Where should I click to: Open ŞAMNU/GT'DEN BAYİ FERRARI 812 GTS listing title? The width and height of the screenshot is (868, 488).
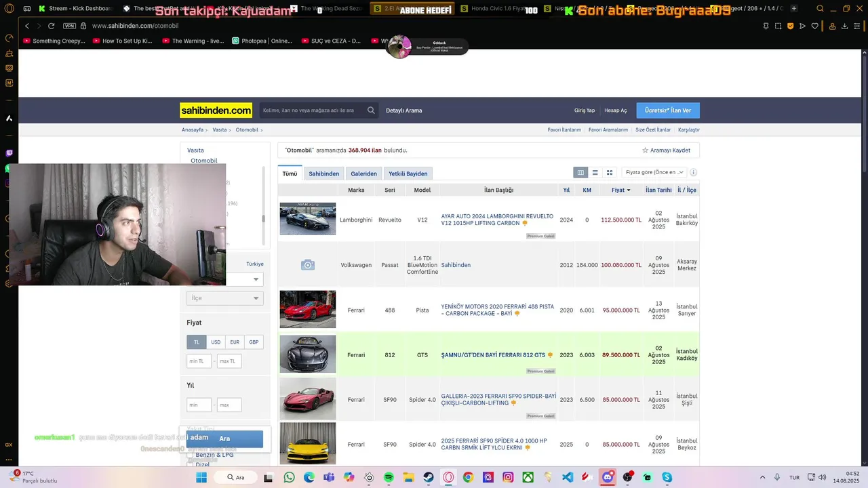[x=493, y=355]
